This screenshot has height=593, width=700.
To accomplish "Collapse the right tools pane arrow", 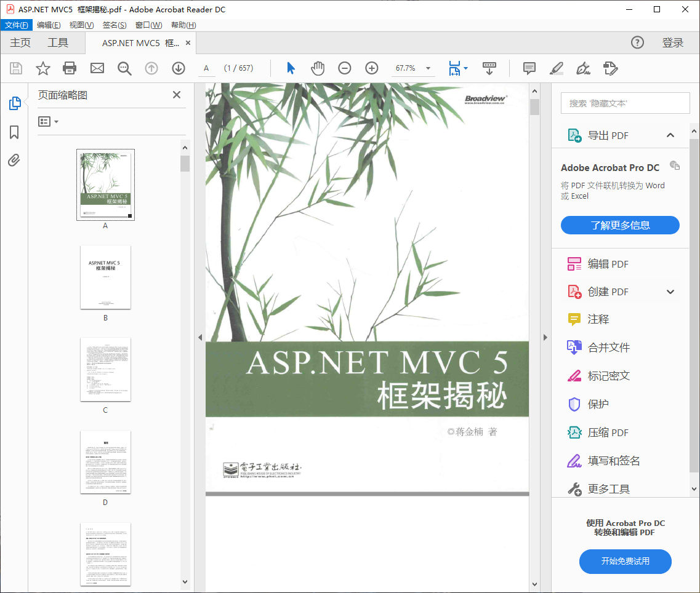I will pos(545,337).
